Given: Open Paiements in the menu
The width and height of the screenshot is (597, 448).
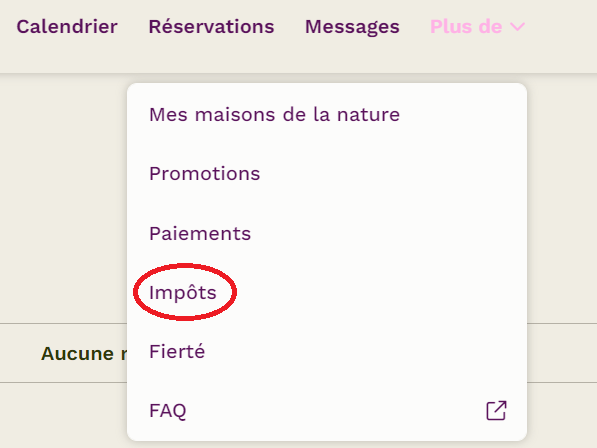Looking at the screenshot, I should tap(200, 233).
